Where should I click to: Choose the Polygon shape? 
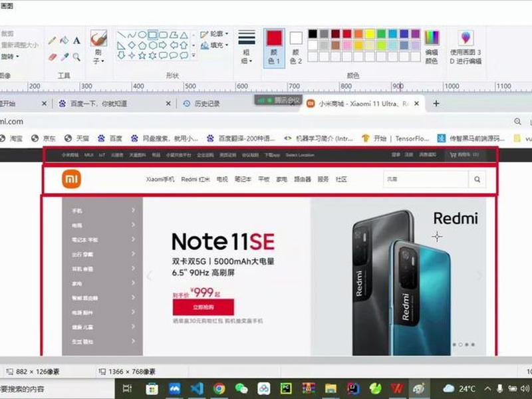(174, 35)
